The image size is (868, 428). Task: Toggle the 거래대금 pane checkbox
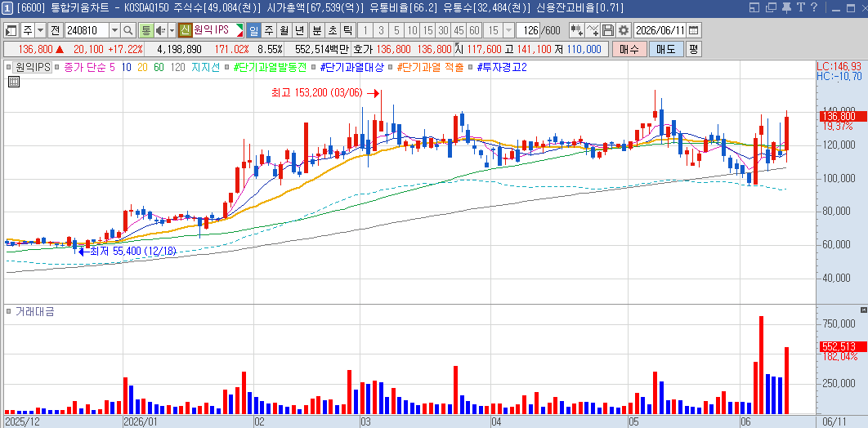pyautogui.click(x=9, y=312)
